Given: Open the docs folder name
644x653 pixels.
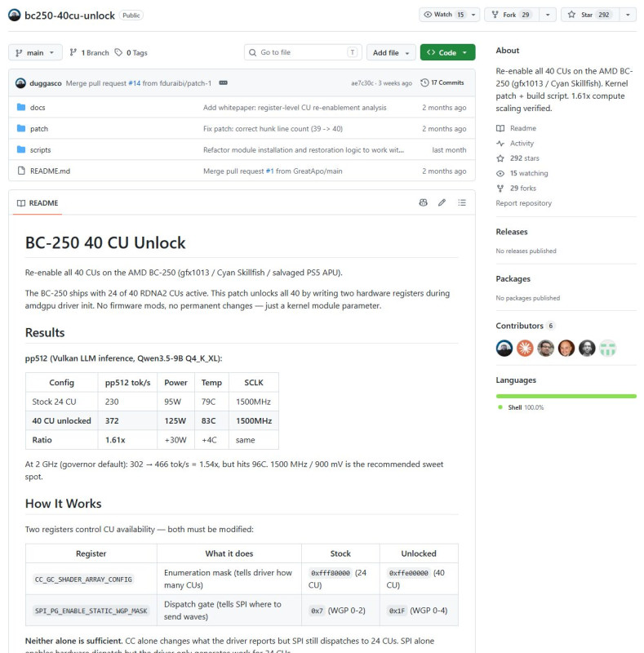Looking at the screenshot, I should click(38, 108).
